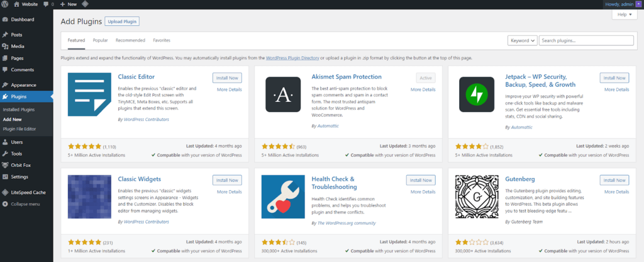Click the Dashboard icon in sidebar
The height and width of the screenshot is (262, 644).
[6, 20]
